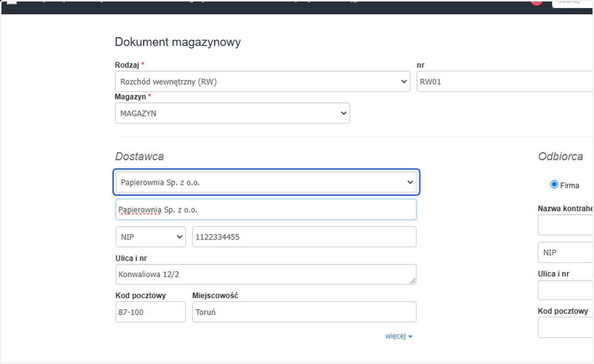Open the Odbiorca NIP type dropdown
The height and width of the screenshot is (364, 594).
(x=566, y=252)
